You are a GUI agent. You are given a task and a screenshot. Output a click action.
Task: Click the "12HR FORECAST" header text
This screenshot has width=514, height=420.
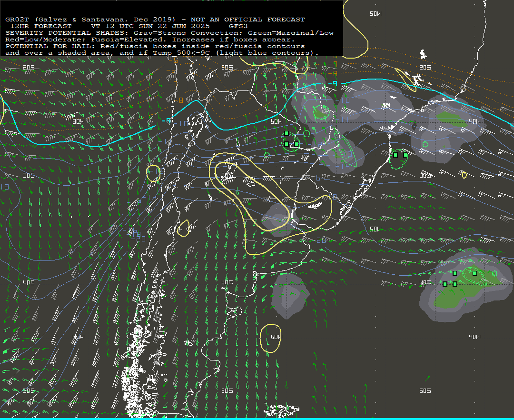41,26
